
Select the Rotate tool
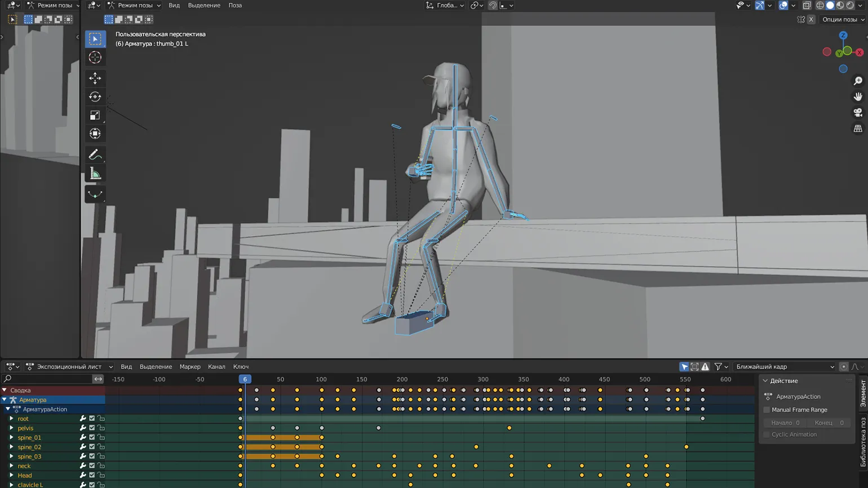click(x=95, y=97)
